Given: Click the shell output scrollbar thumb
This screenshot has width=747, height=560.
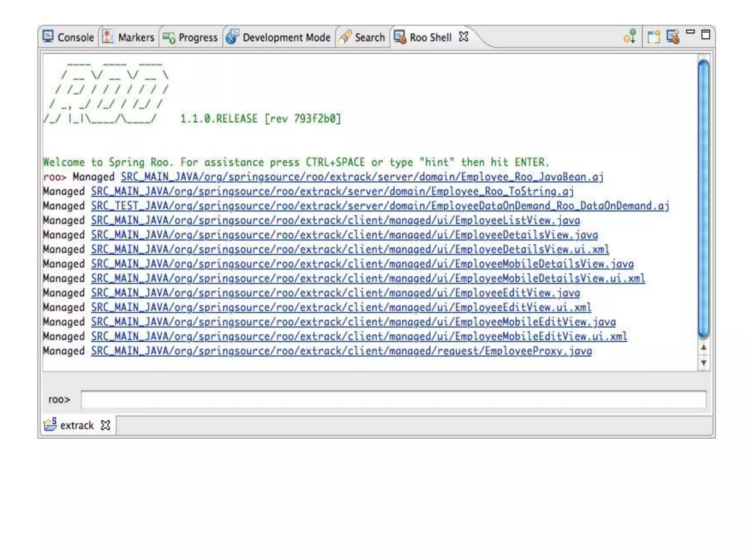Looking at the screenshot, I should point(704,199).
